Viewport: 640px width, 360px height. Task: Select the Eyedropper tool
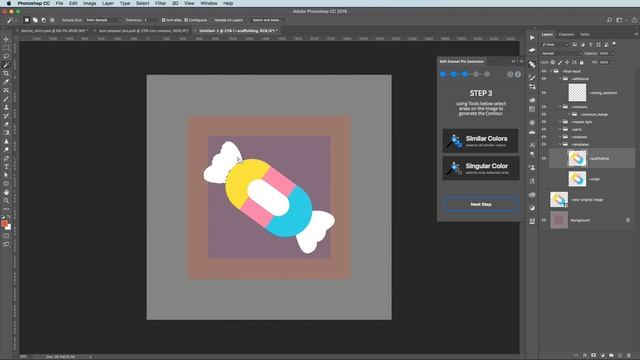click(6, 82)
